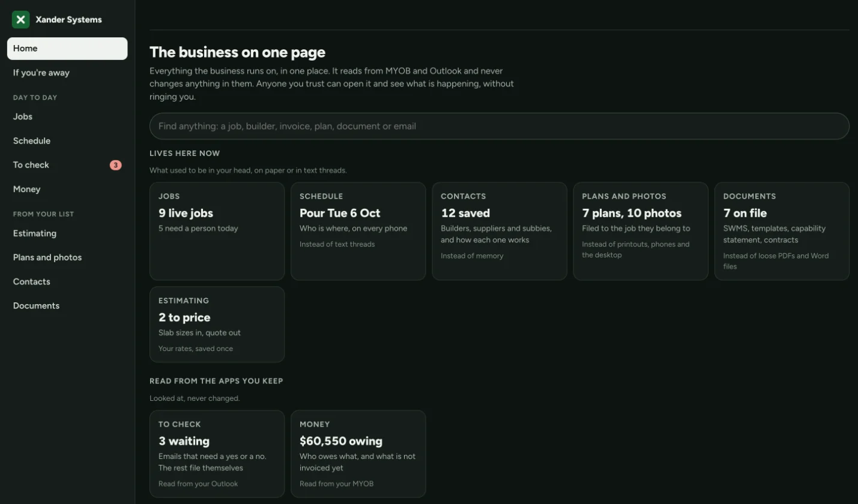Open the Contacts card with 12 saved
Screen dimensions: 858x504
click(500, 231)
